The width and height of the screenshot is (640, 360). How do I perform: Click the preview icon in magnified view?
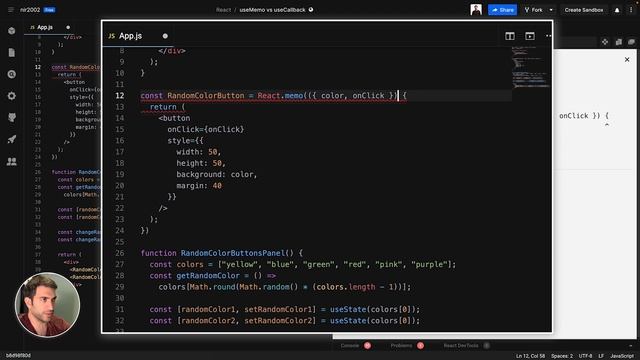click(530, 36)
